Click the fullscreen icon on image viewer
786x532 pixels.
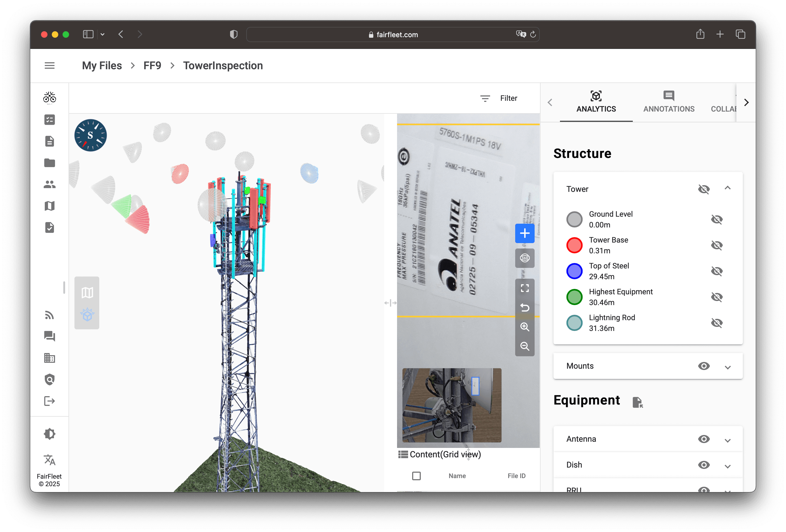tap(525, 288)
